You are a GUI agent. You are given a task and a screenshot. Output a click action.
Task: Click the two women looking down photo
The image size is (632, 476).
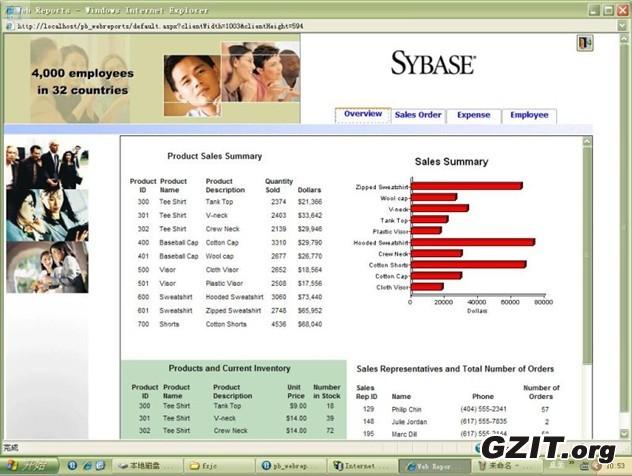[x=47, y=267]
